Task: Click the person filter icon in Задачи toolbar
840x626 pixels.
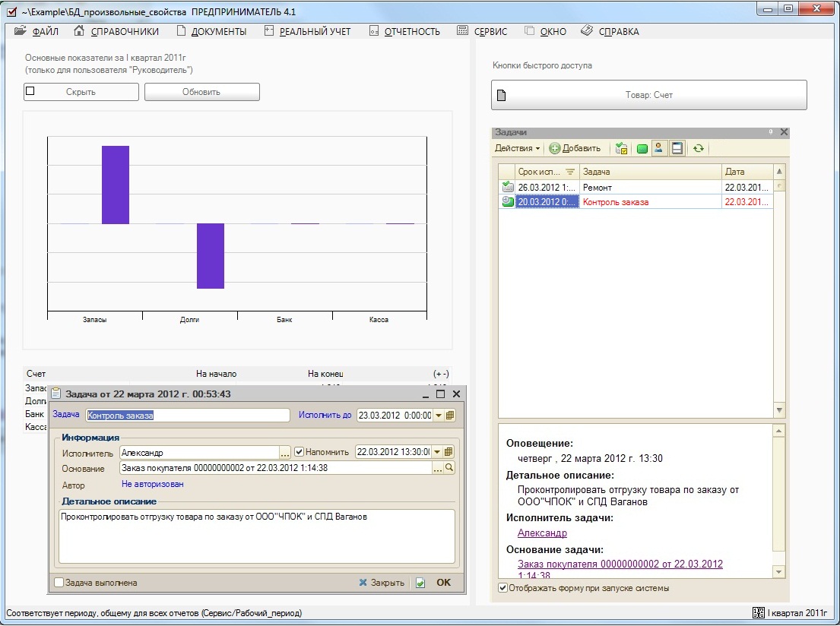Action: (659, 149)
